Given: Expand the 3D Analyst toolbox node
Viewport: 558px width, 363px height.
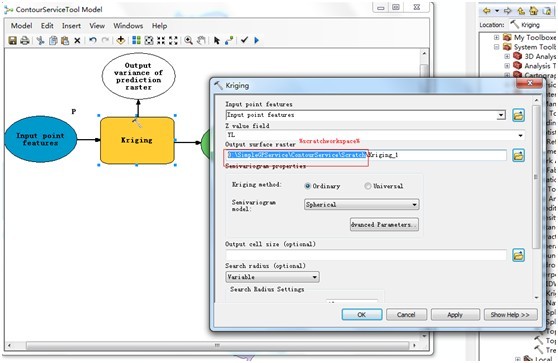Looking at the screenshot, I should 507,56.
